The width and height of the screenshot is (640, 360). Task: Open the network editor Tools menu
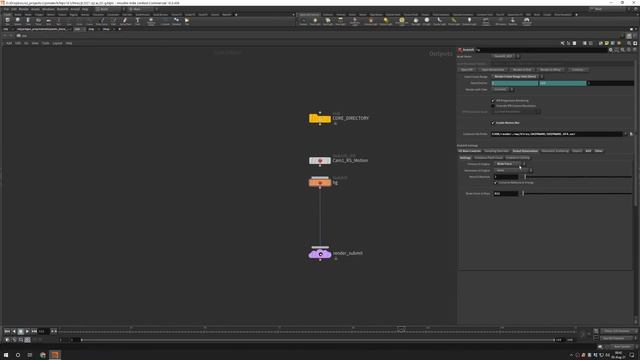pos(45,43)
